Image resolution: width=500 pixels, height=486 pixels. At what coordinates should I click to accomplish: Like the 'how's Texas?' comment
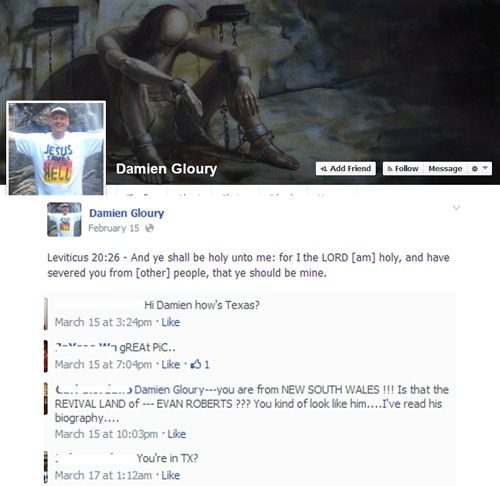171,322
